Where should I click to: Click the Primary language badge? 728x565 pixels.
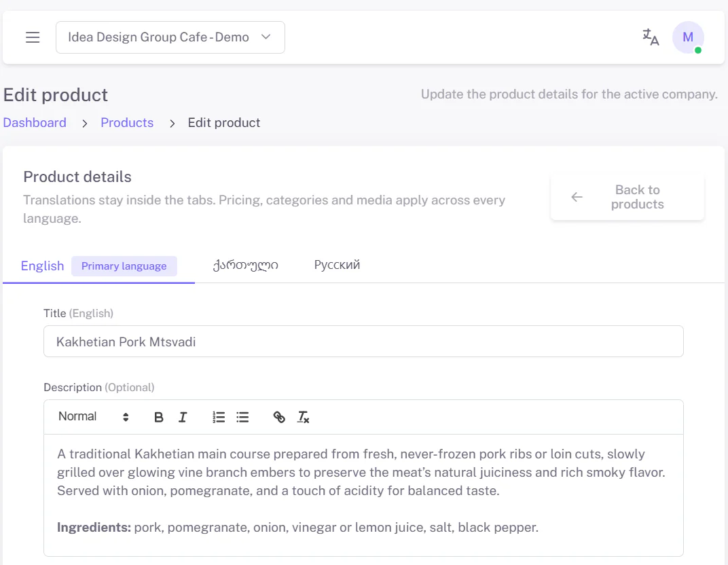124,266
